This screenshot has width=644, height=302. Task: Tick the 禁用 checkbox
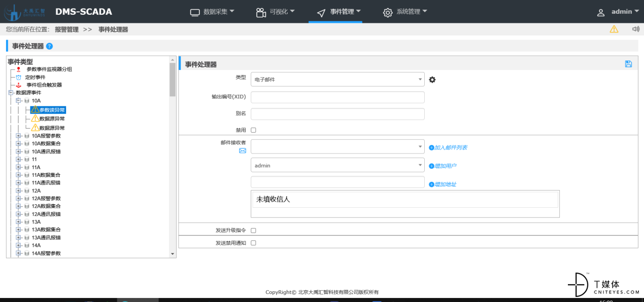pos(254,130)
